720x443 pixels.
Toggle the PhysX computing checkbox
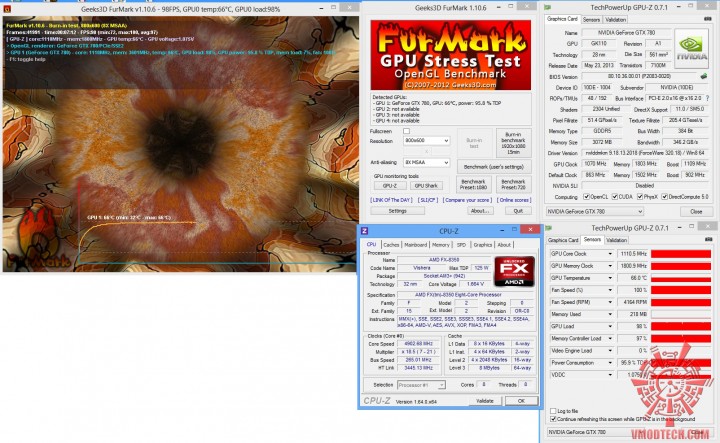point(640,197)
